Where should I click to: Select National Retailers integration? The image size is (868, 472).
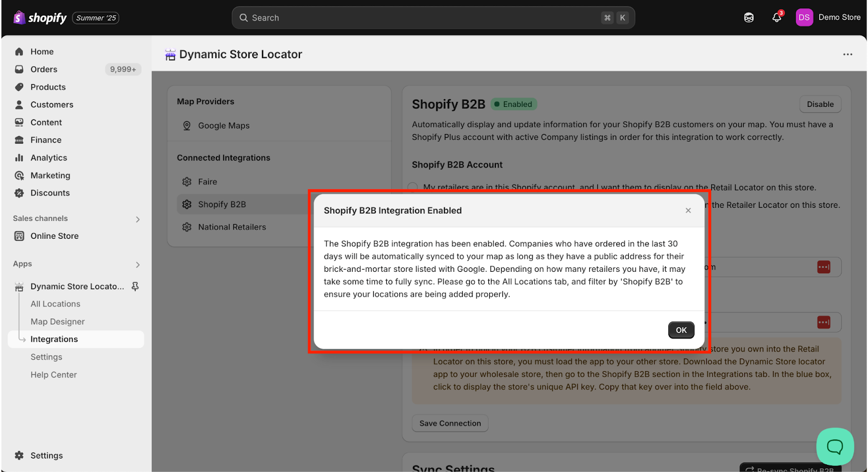(x=232, y=227)
